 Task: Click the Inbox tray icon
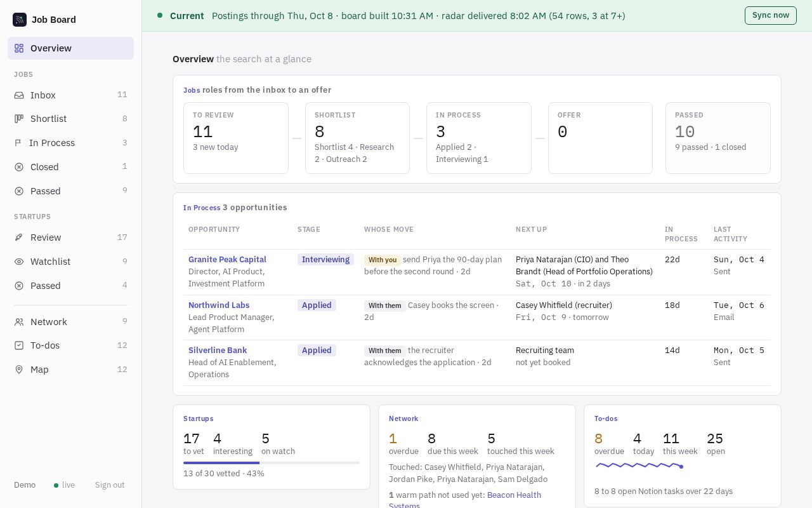point(19,95)
